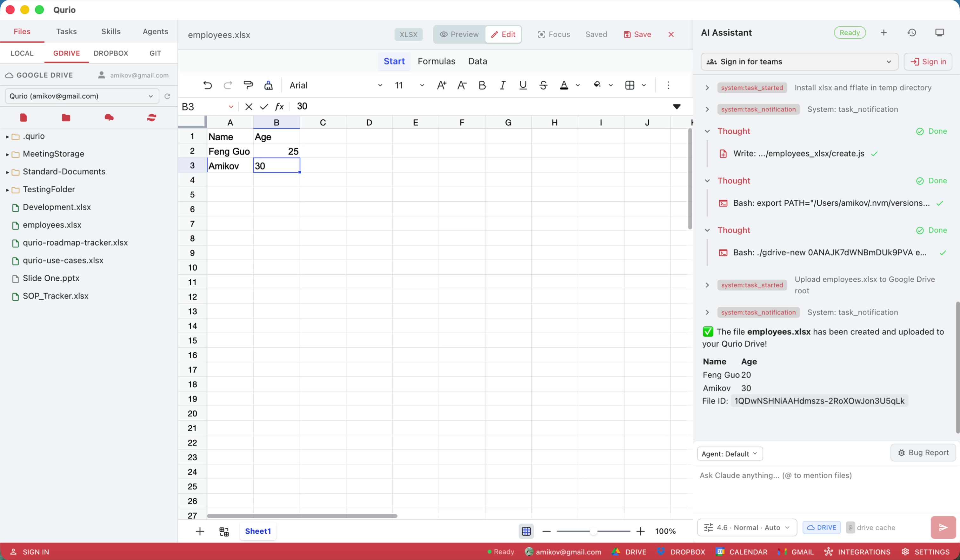This screenshot has width=960, height=560.
Task: Toggle underline formatting
Action: coord(522,85)
